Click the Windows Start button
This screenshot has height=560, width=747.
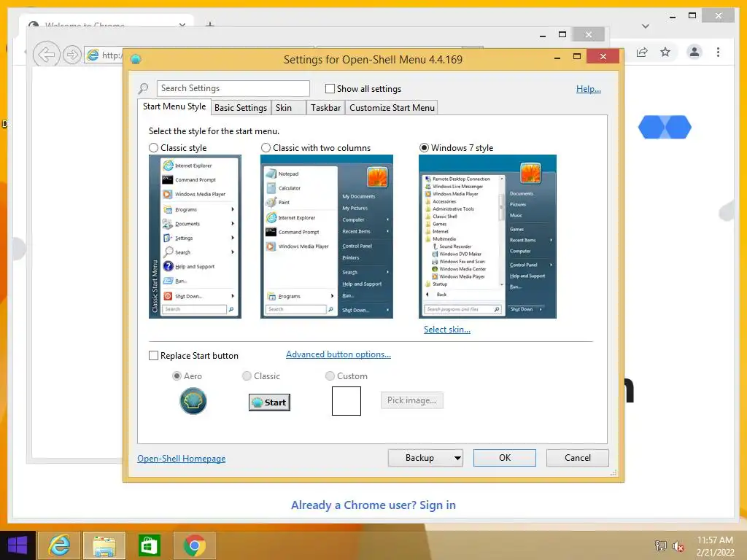pyautogui.click(x=18, y=545)
